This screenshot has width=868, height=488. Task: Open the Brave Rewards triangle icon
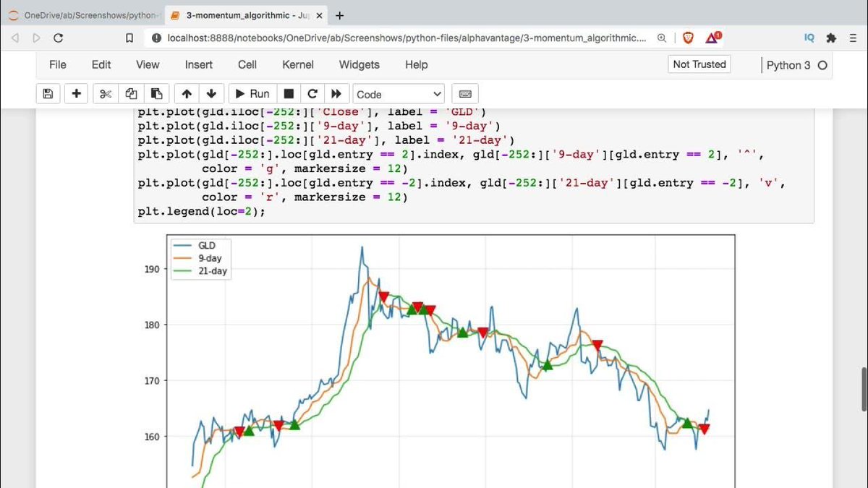(x=712, y=38)
